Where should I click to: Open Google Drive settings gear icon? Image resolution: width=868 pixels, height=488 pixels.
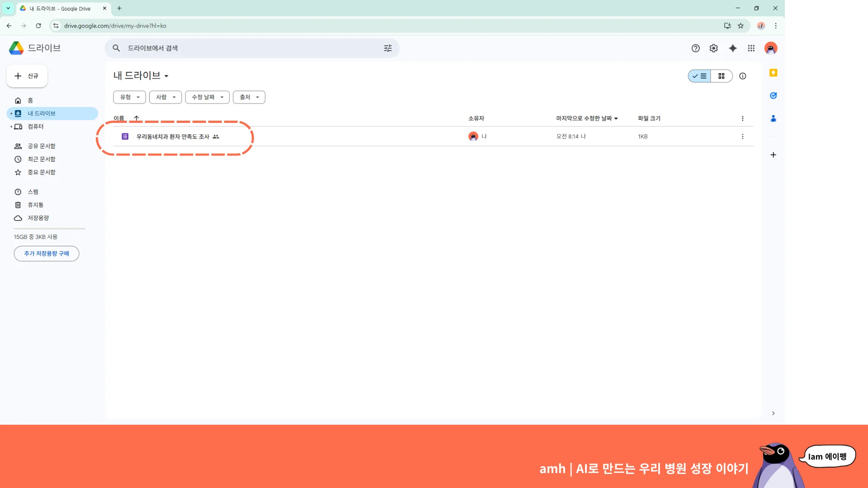tap(713, 48)
